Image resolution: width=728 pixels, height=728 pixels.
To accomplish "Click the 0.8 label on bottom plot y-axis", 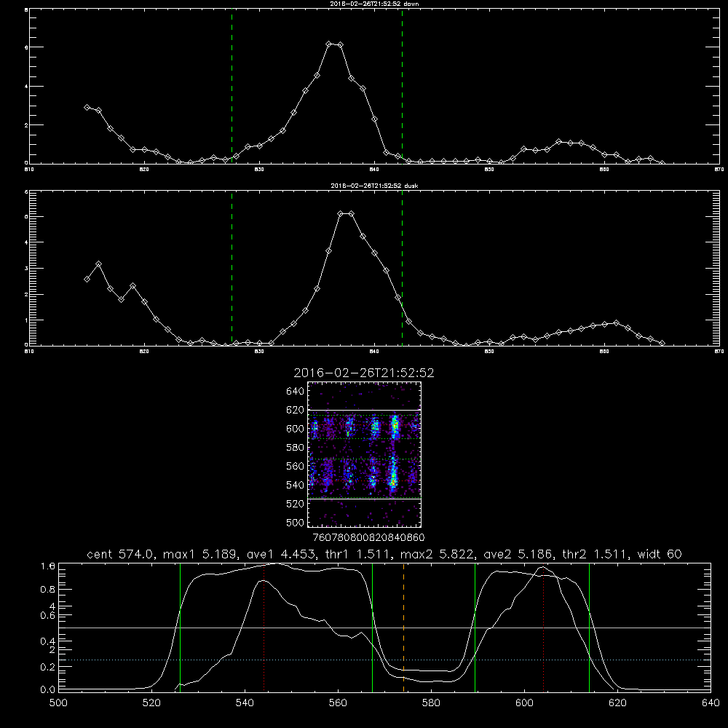I will (48, 590).
